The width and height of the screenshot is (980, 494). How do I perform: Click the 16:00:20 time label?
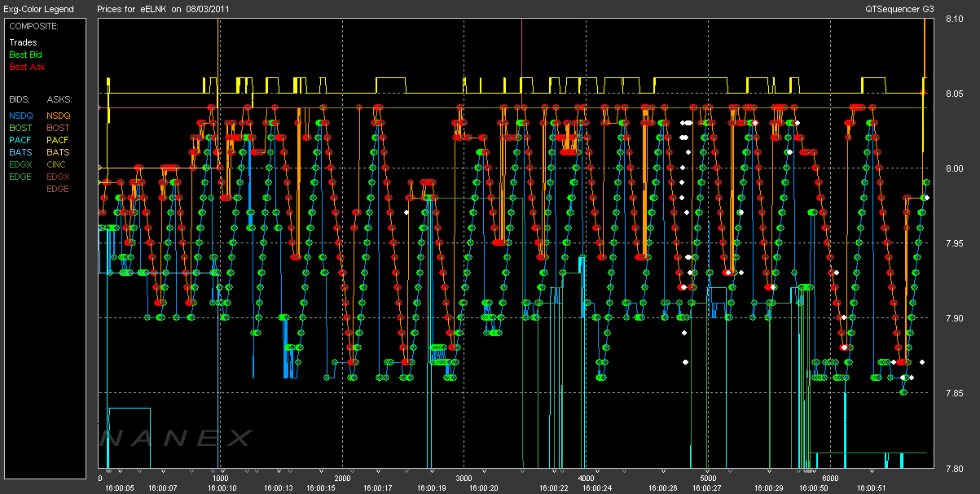pos(483,488)
